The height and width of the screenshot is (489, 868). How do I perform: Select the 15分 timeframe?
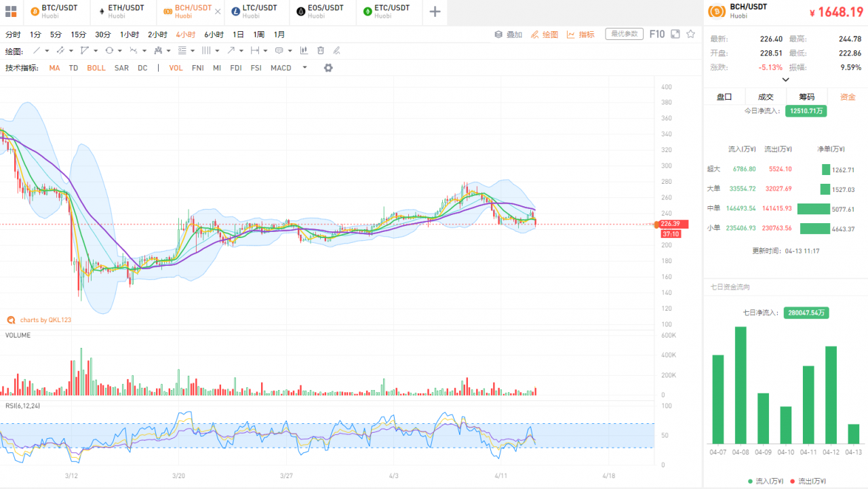click(x=79, y=35)
